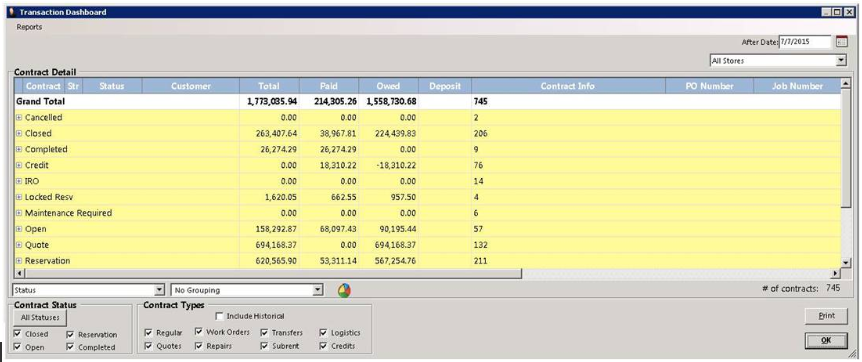
Task: Toggle the Reservation status checkbox
Action: point(70,334)
